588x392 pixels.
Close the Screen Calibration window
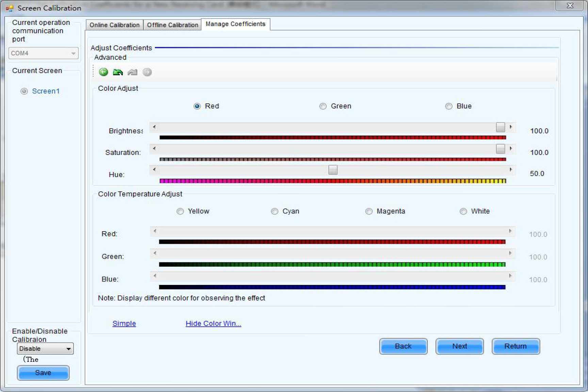point(570,5)
